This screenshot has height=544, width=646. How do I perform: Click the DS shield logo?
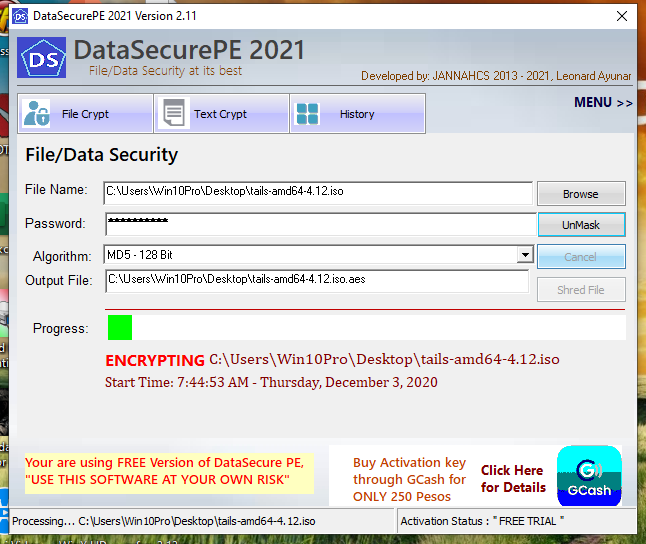(42, 58)
